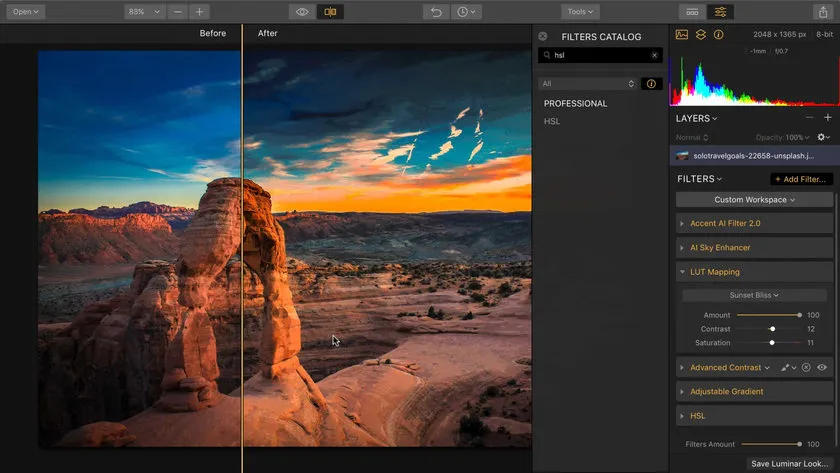Viewport: 840px width, 473px height.
Task: Toggle the before/after compare split view
Action: 330,12
